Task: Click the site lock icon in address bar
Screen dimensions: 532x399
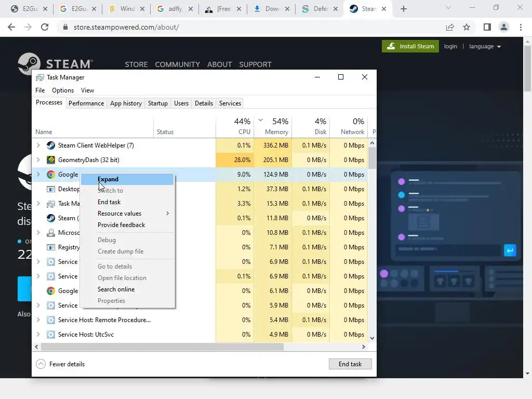Action: tap(65, 27)
